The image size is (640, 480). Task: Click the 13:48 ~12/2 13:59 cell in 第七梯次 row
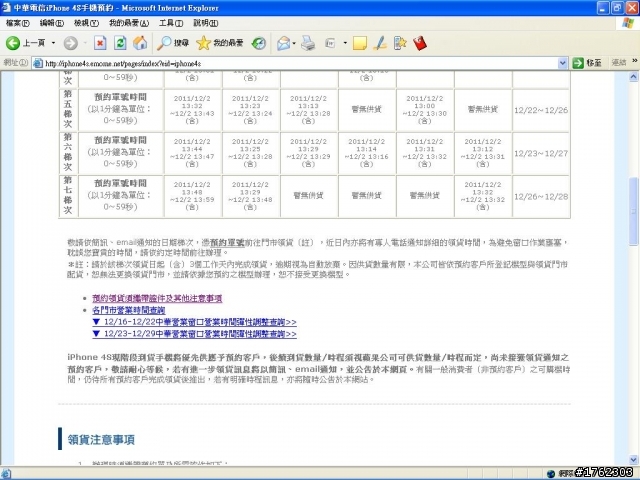pyautogui.click(x=192, y=196)
